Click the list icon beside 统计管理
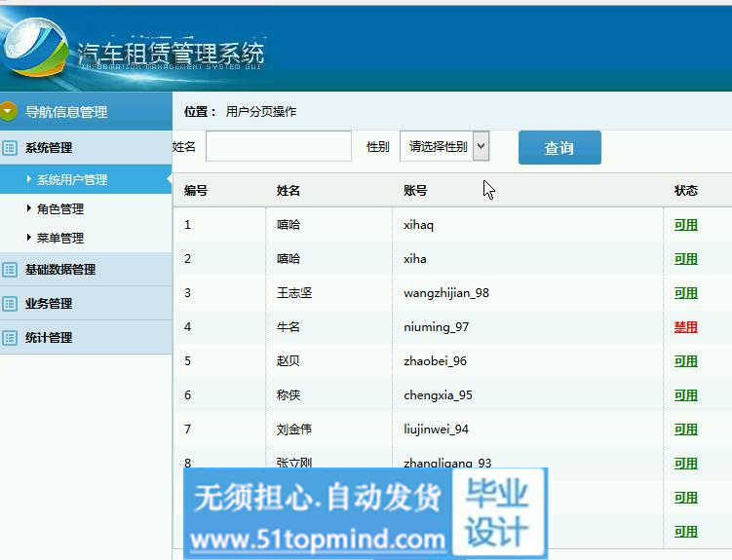Viewport: 732px width, 560px height. pos(10,338)
